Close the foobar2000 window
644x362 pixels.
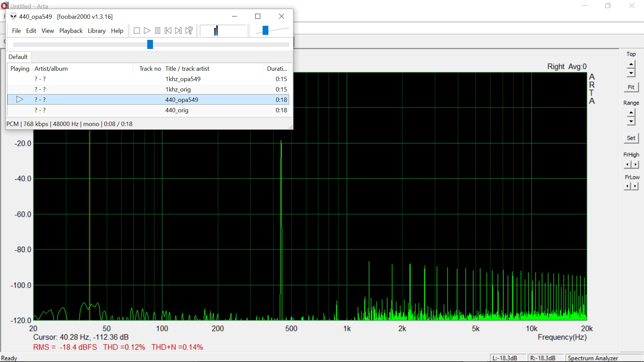click(282, 16)
